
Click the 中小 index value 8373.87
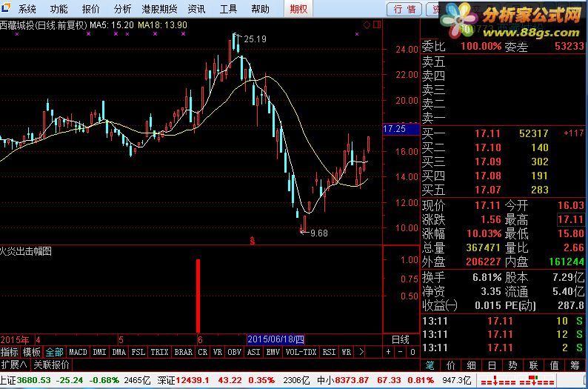[352, 380]
